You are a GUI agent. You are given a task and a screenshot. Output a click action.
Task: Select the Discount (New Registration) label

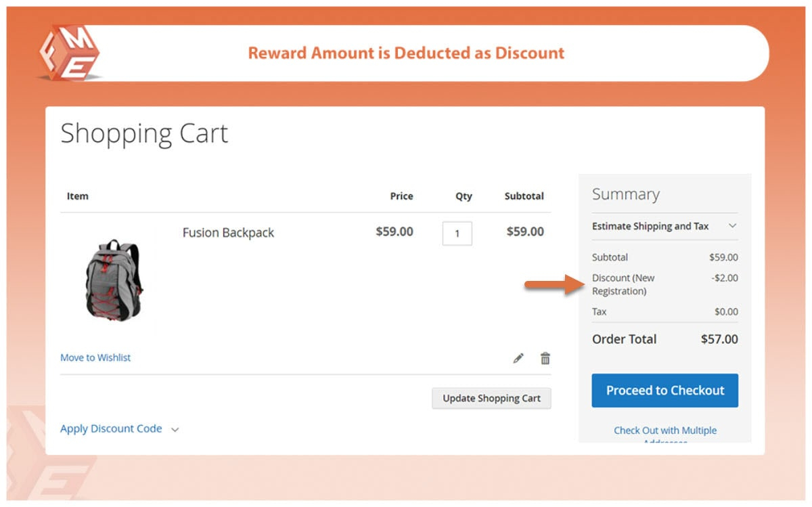623,284
